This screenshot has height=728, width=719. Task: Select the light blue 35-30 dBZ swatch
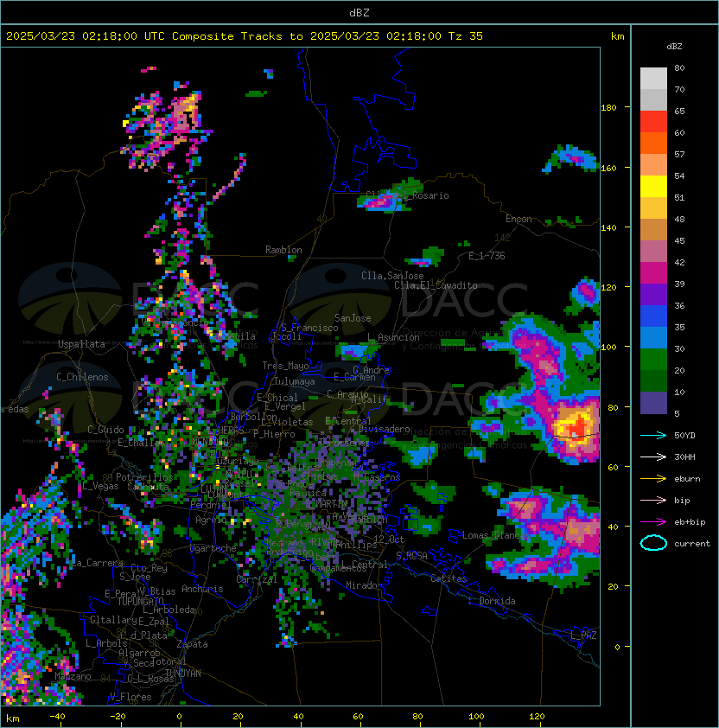point(653,338)
